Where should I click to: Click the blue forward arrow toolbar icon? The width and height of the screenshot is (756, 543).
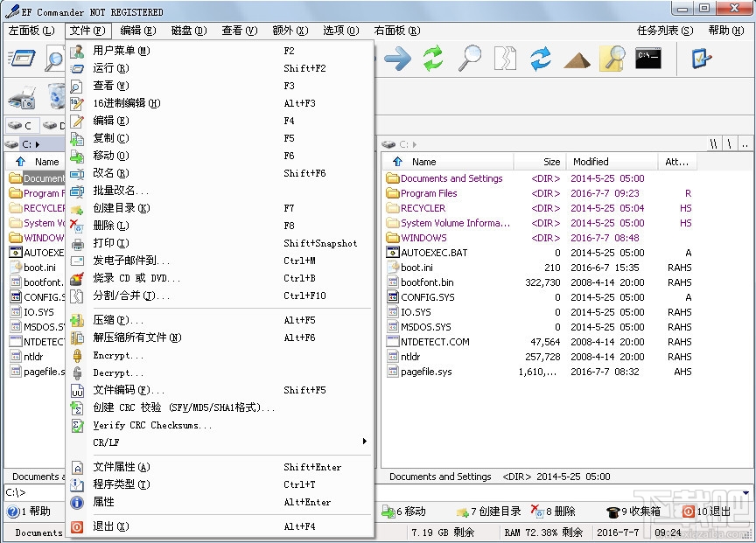pos(396,59)
